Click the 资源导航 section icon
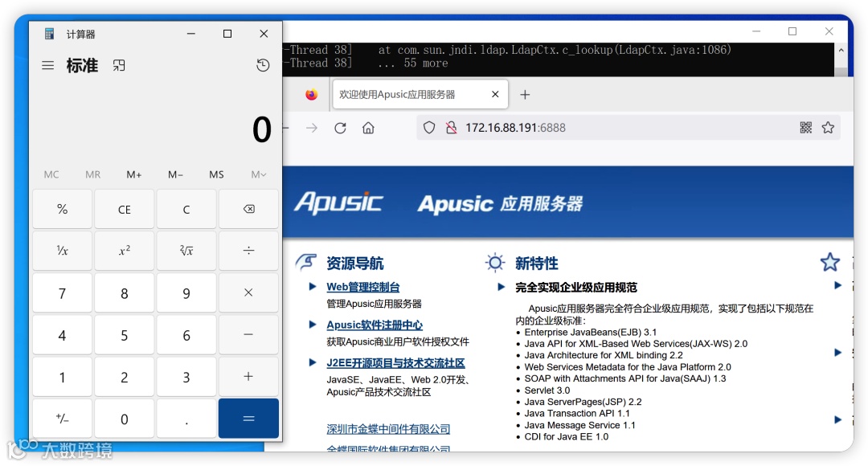The image size is (868, 466). coord(306,262)
